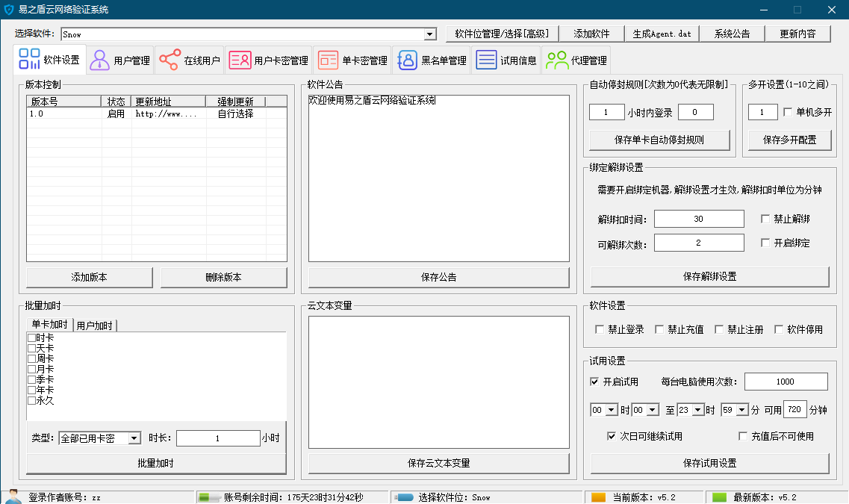
Task: Click the 更新地址 column header
Action: [169, 102]
